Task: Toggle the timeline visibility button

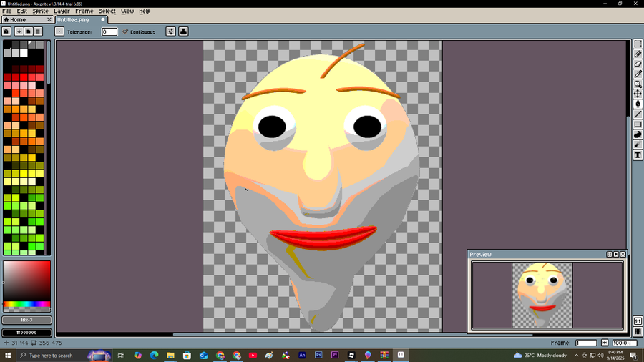Action: 638,331
